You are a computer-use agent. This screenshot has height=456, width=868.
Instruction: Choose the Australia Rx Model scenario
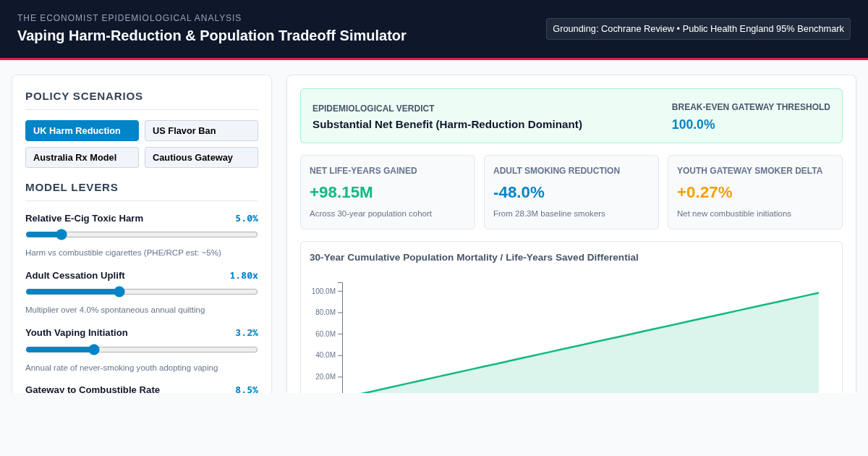(x=82, y=157)
